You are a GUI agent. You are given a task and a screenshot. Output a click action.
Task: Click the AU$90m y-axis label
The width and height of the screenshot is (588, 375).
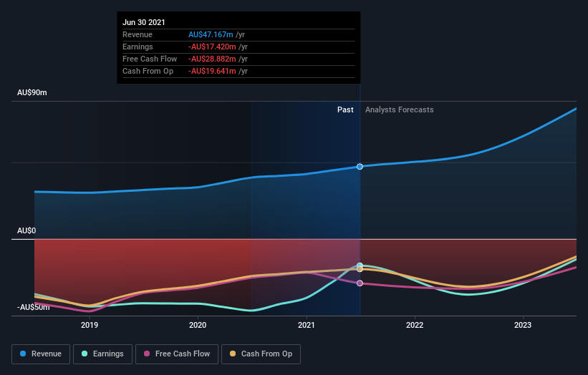[x=32, y=92]
